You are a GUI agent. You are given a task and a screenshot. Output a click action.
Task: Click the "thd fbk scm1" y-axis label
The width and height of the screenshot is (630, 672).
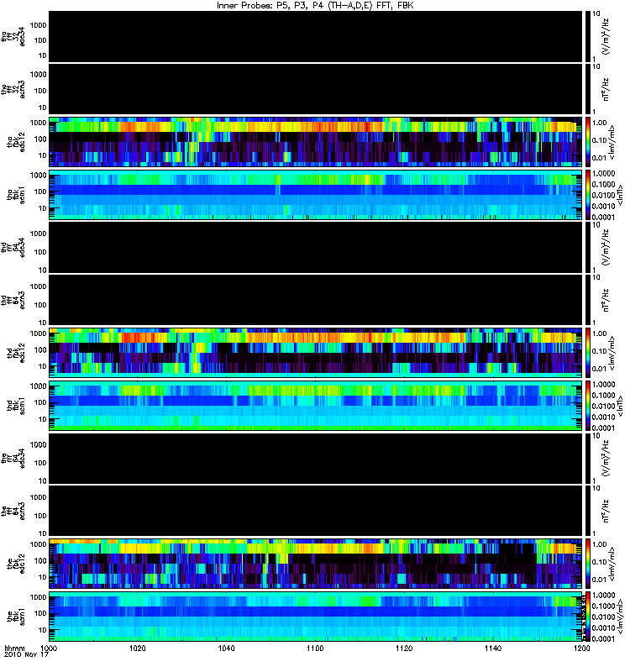[16, 406]
